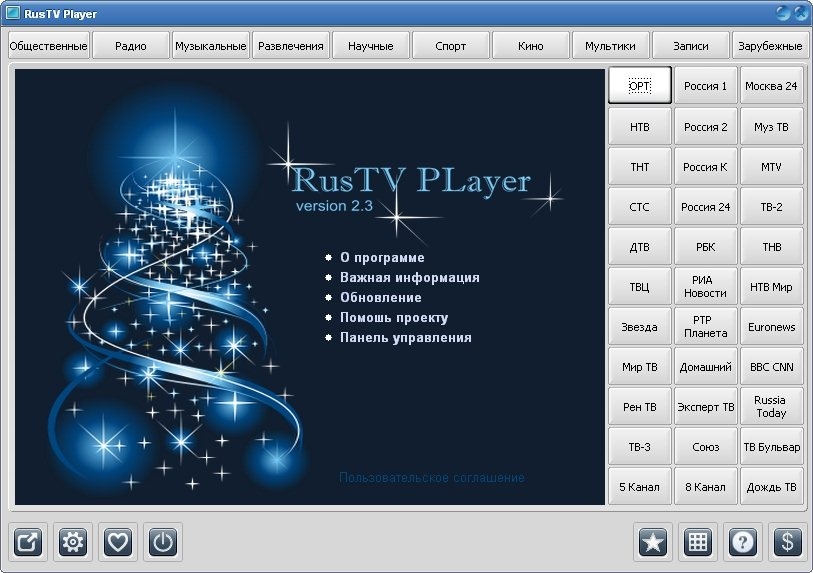
Task: Click the star icon in bottom bar
Action: [x=653, y=542]
